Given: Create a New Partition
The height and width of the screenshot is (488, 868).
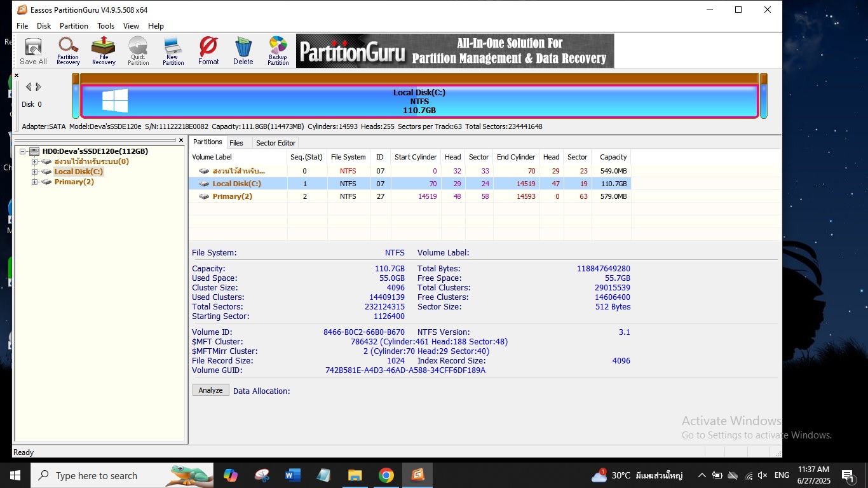Looking at the screenshot, I should coord(173,51).
